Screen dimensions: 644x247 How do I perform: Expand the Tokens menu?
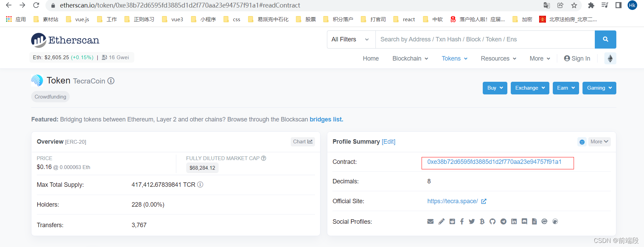455,58
